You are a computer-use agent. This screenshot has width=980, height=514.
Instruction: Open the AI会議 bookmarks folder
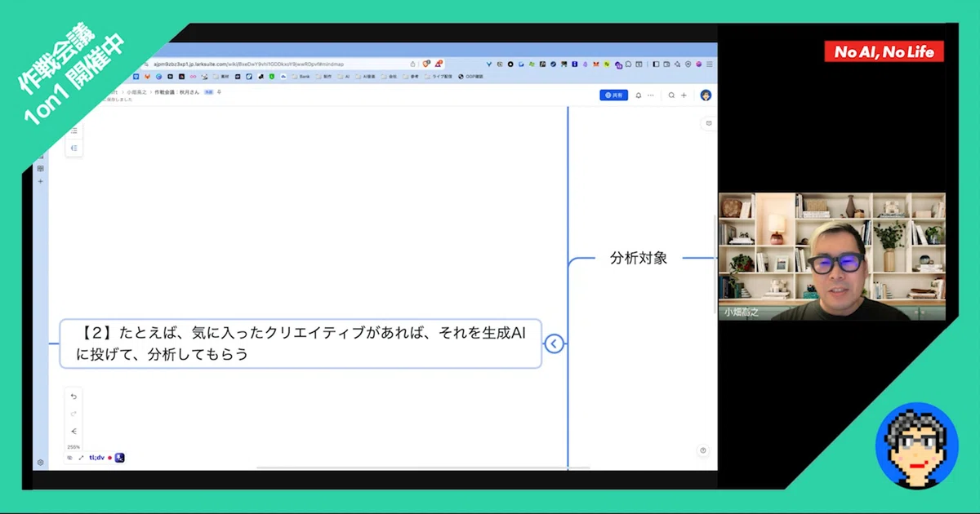pyautogui.click(x=366, y=77)
